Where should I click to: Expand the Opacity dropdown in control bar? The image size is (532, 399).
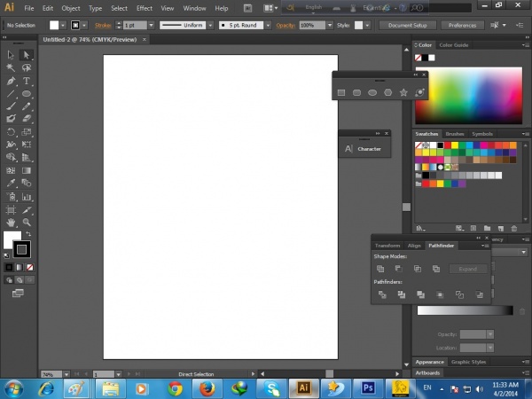tap(330, 26)
